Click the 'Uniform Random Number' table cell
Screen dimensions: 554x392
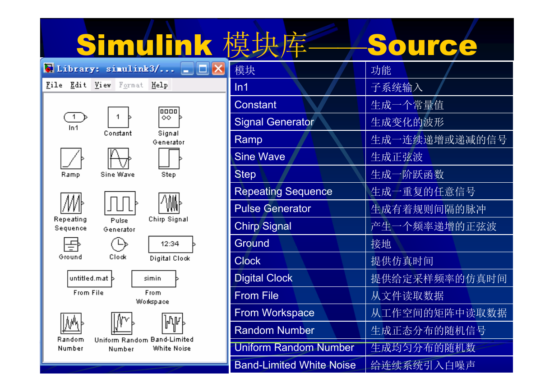[x=298, y=348]
